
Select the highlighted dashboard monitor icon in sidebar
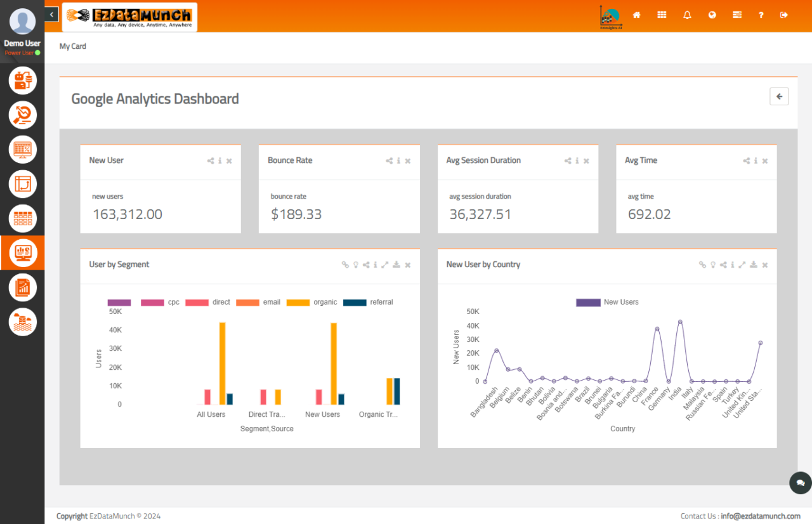(x=22, y=252)
